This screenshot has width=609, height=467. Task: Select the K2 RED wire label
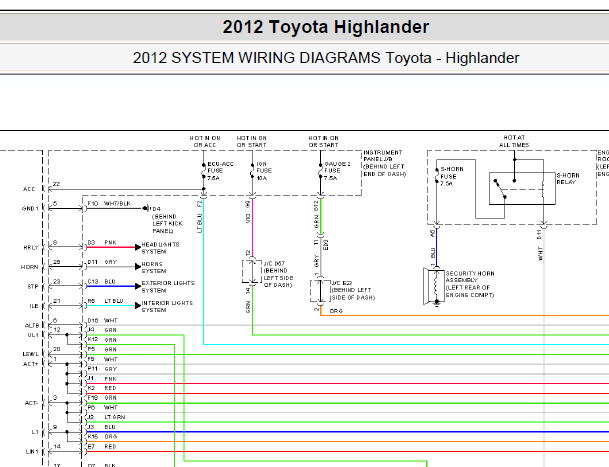[x=102, y=388]
